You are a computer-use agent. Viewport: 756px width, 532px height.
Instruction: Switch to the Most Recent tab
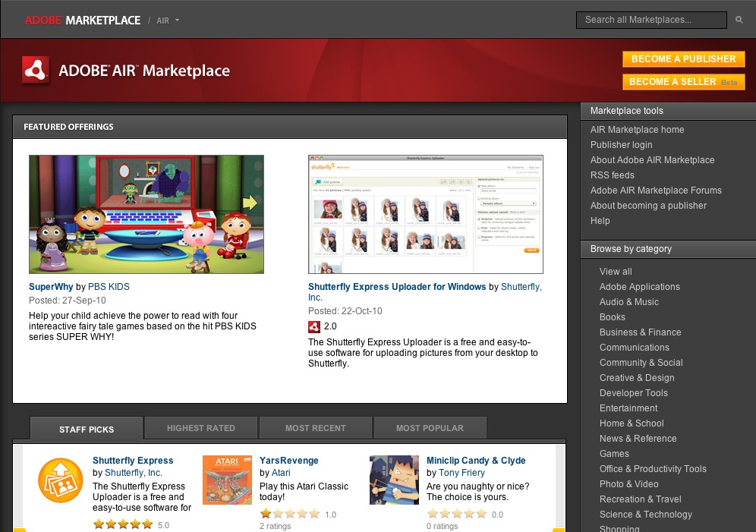(x=315, y=428)
